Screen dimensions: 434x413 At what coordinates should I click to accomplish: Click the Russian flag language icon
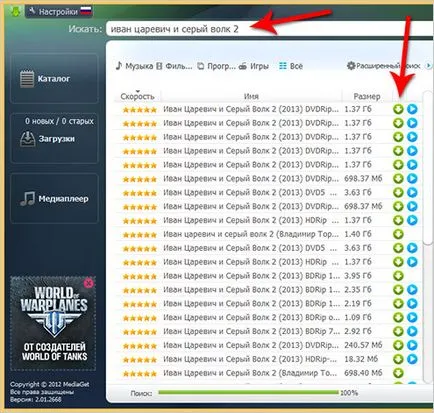[86, 11]
